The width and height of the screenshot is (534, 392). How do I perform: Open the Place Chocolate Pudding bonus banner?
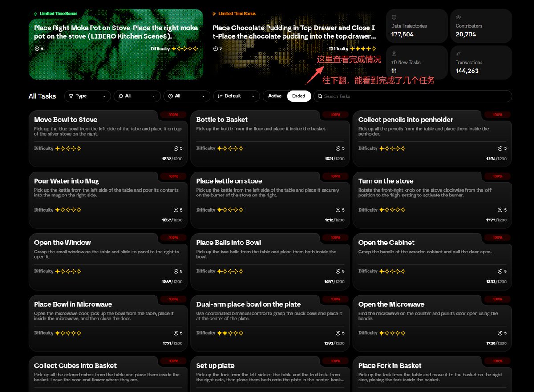click(x=295, y=44)
